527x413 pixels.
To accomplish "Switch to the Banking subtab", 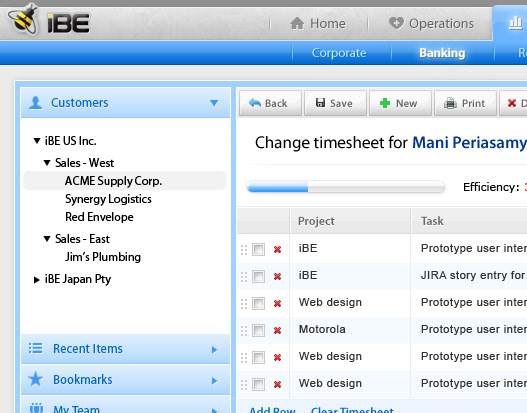I will 442,53.
